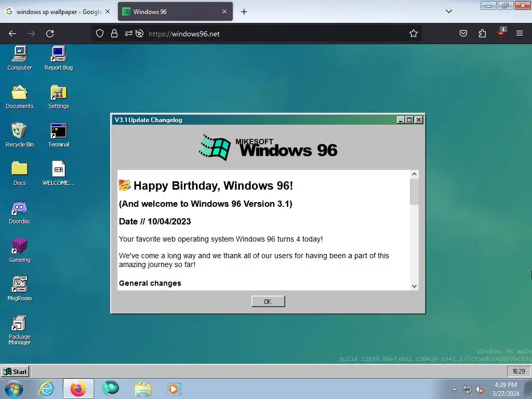
Task: Click the Firefox taskbar icon
Action: click(x=78, y=389)
